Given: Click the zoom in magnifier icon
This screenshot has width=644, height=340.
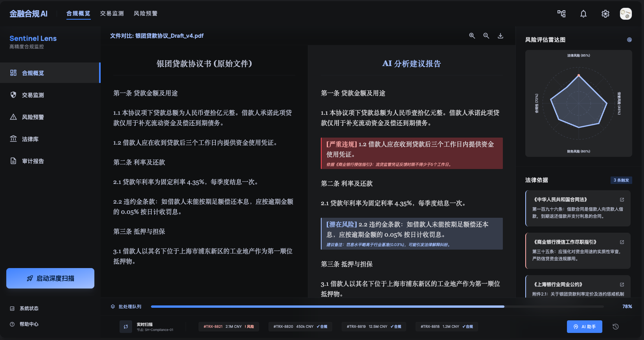Looking at the screenshot, I should [x=472, y=36].
